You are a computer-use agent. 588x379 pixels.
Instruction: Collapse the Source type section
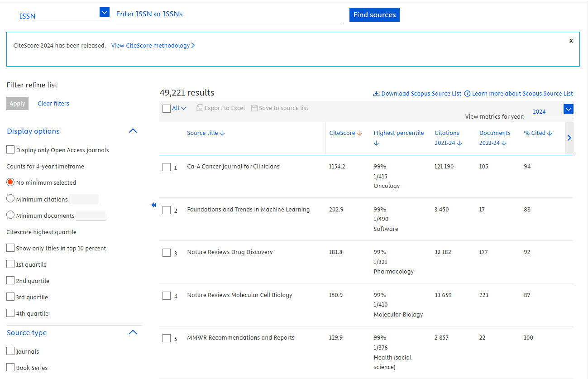point(133,332)
